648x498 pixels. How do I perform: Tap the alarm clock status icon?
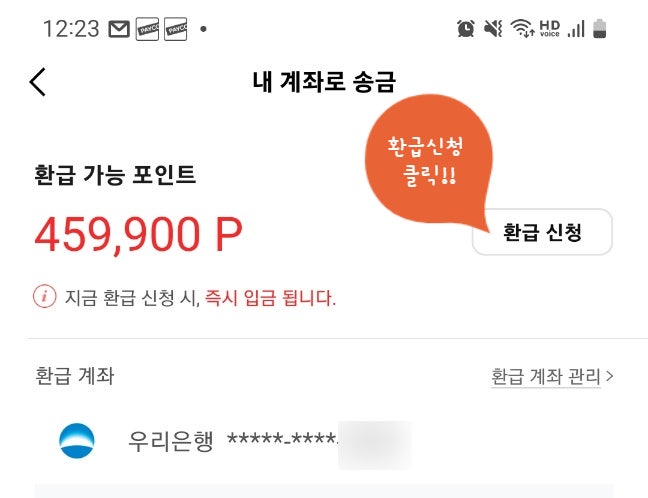pyautogui.click(x=466, y=29)
